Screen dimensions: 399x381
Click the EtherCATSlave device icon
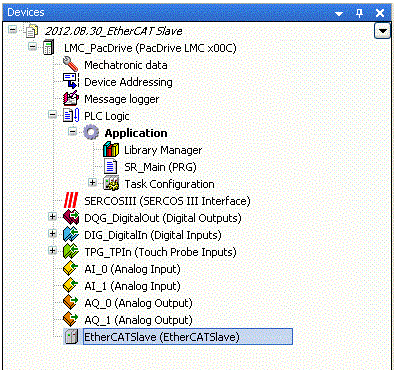[71, 336]
